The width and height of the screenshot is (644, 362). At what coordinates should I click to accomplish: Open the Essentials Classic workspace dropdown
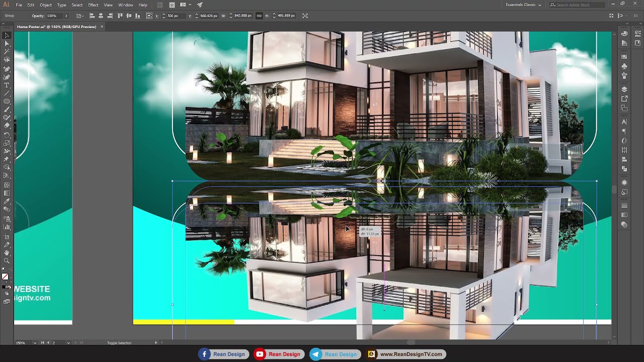(x=524, y=5)
